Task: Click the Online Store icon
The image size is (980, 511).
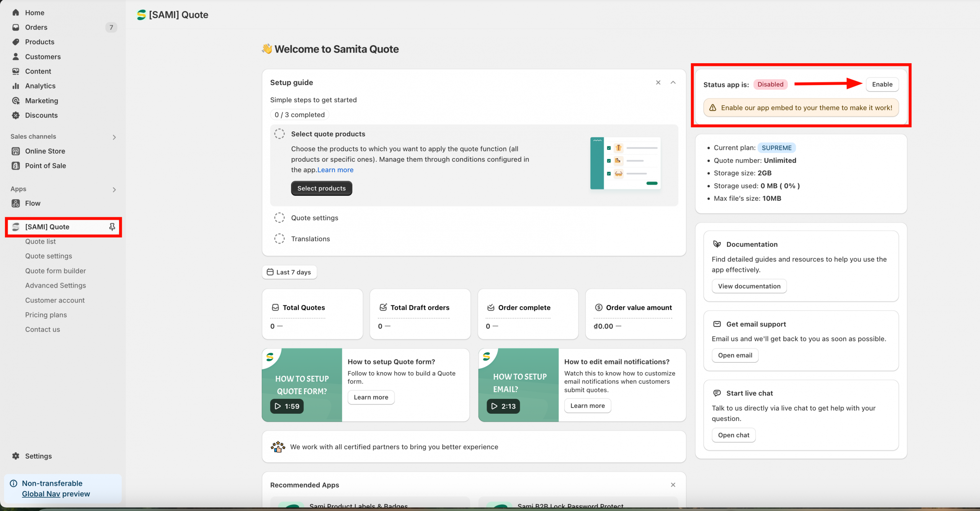Action: coord(16,151)
